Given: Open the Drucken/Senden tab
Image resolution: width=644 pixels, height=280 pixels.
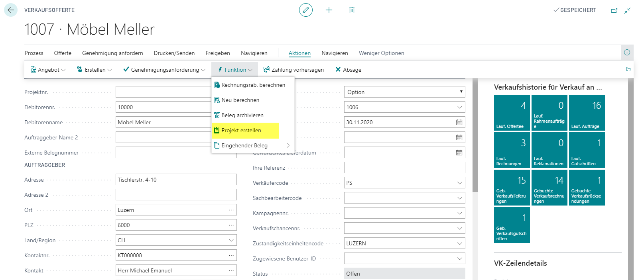Looking at the screenshot, I should coord(174,53).
